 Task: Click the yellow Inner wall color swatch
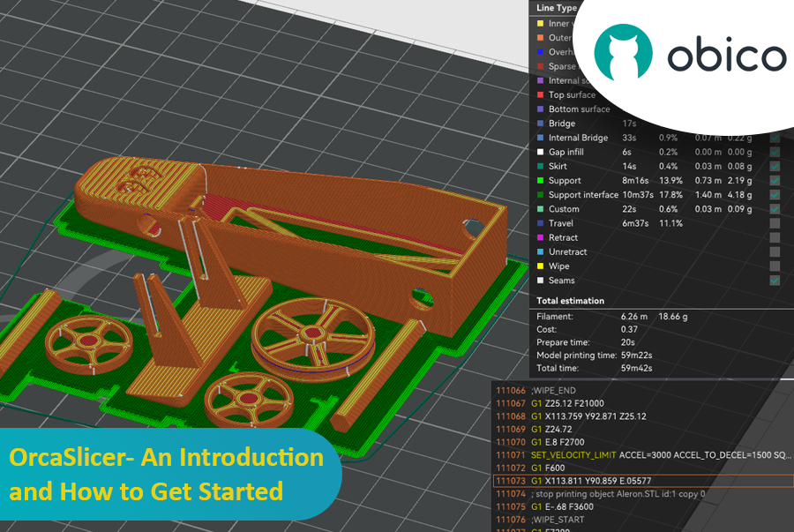click(x=540, y=24)
